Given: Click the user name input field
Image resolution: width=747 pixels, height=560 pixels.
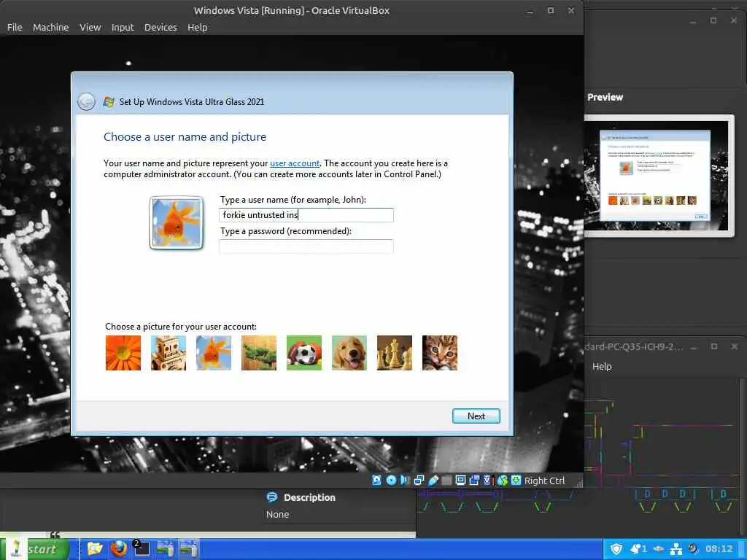Looking at the screenshot, I should coord(306,215).
